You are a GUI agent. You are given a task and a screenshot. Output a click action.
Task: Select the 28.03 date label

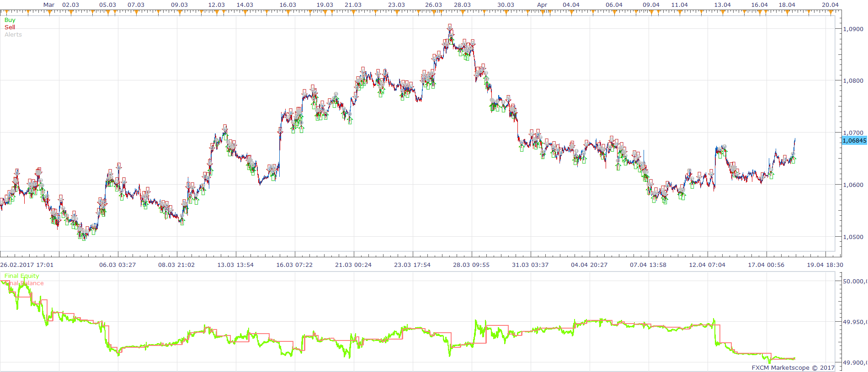pos(462,5)
